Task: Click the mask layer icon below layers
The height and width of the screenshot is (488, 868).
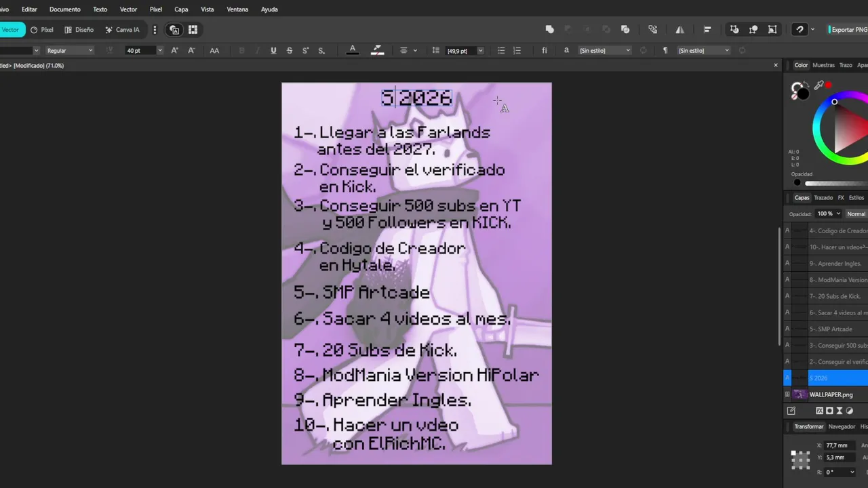Action: [829, 411]
